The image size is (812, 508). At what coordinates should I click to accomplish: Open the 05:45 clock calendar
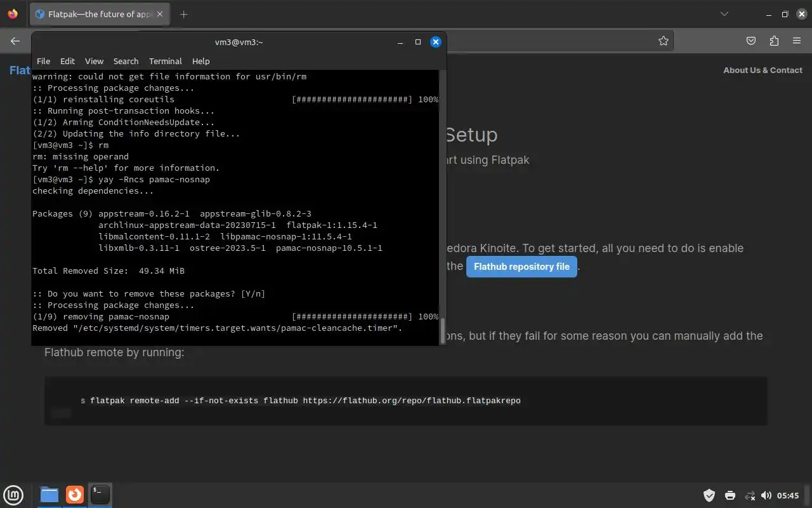(x=788, y=495)
